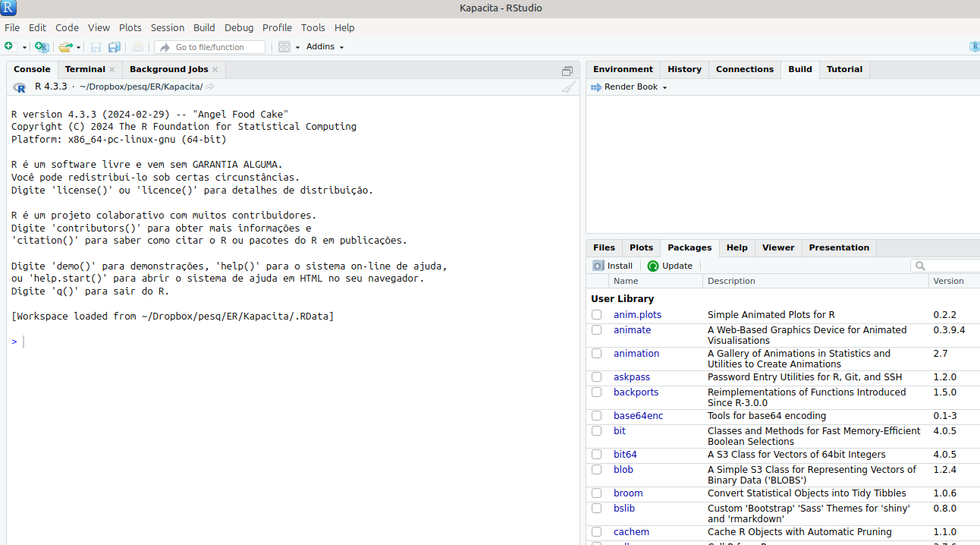Switch to the Tutorial tab
This screenshot has height=545, width=980.
point(844,69)
